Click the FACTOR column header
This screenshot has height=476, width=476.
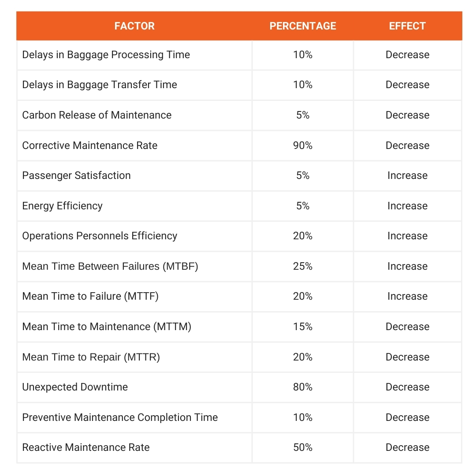(134, 26)
